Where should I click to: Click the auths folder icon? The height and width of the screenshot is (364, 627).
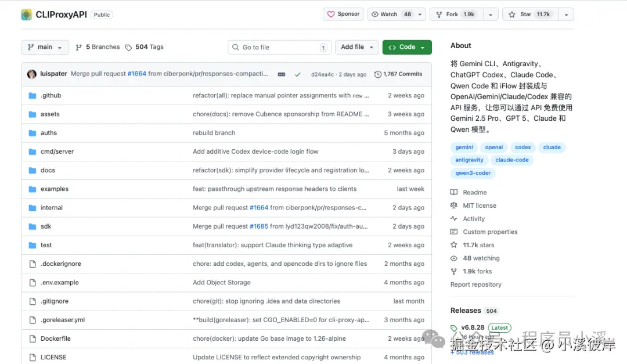33,133
